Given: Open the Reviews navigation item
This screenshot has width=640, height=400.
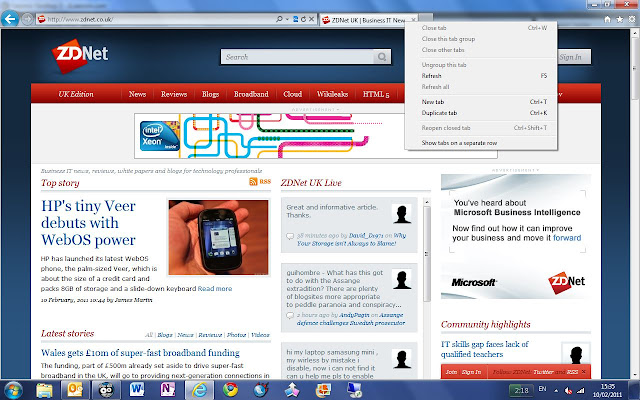Looking at the screenshot, I should pos(174,94).
